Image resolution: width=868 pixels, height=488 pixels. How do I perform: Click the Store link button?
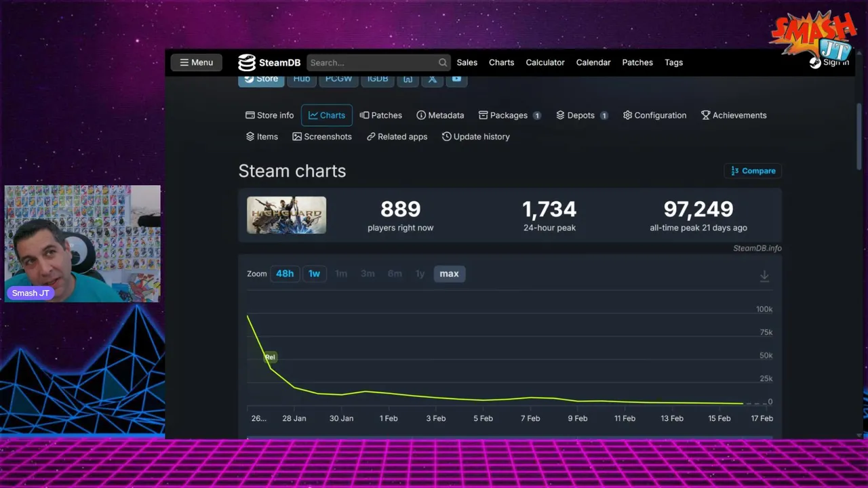261,79
